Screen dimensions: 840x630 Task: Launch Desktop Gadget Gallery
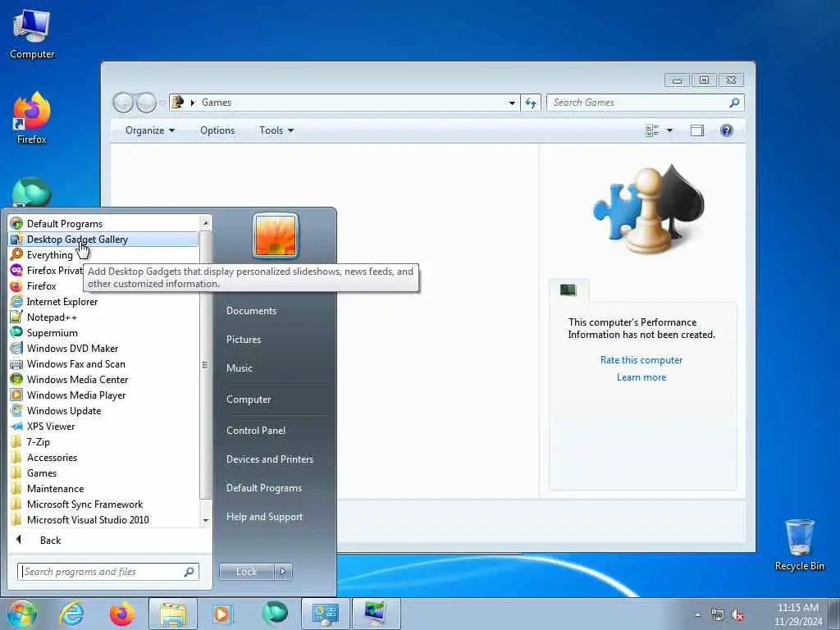103,239
